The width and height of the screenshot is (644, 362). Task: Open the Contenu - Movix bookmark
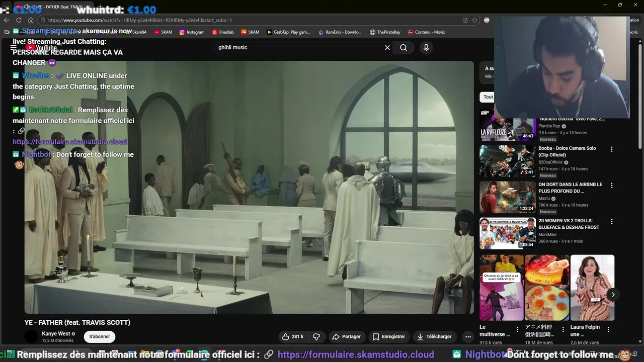tap(426, 32)
